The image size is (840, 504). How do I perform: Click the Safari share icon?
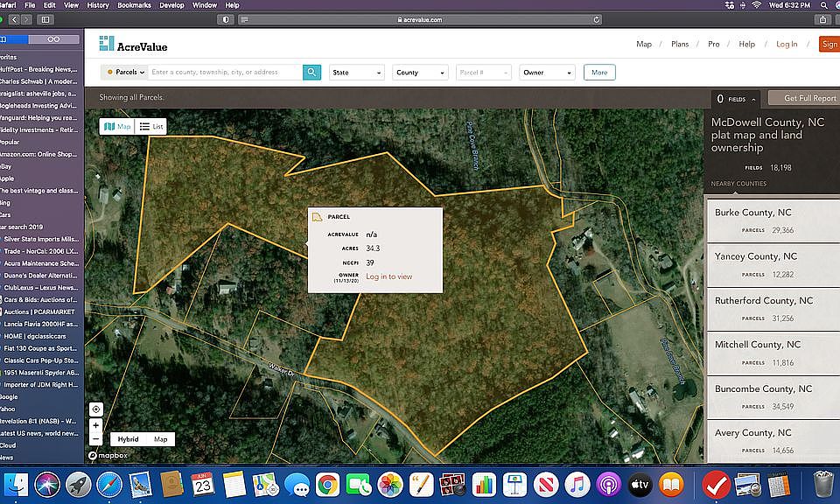tap(822, 20)
